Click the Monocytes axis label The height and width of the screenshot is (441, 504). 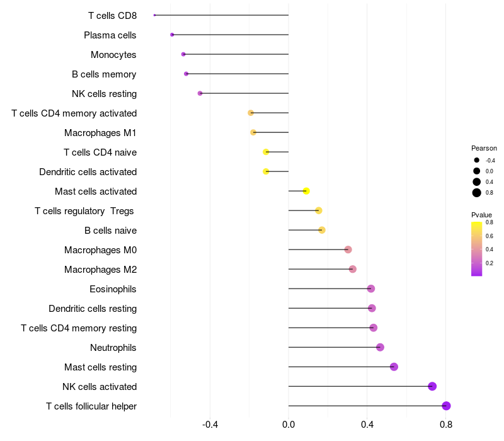113,55
